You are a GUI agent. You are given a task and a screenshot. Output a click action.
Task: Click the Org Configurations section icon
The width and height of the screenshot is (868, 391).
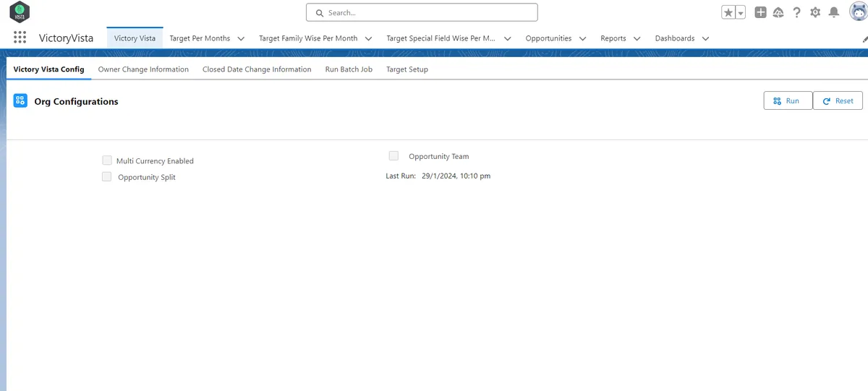[20, 101]
